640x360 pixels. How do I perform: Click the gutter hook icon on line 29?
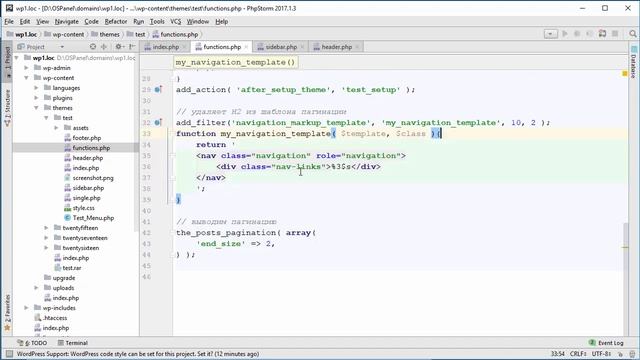[158, 89]
